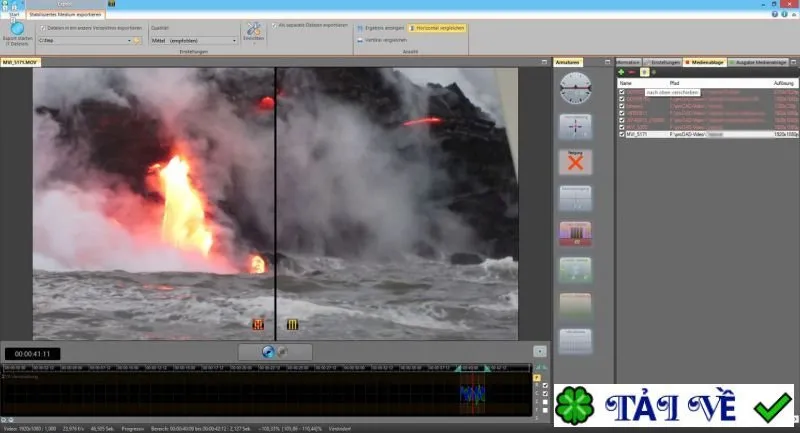Click highlighted move-up icon in Medienablage toolbar

point(644,72)
